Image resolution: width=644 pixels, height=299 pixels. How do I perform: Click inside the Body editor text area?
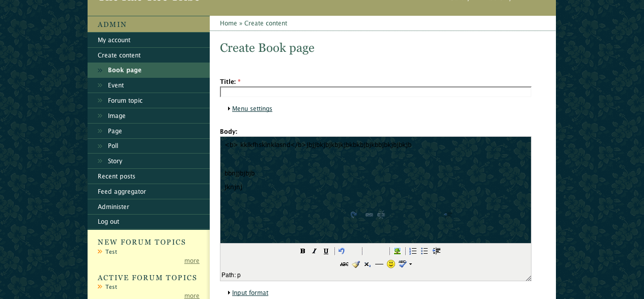click(376, 190)
